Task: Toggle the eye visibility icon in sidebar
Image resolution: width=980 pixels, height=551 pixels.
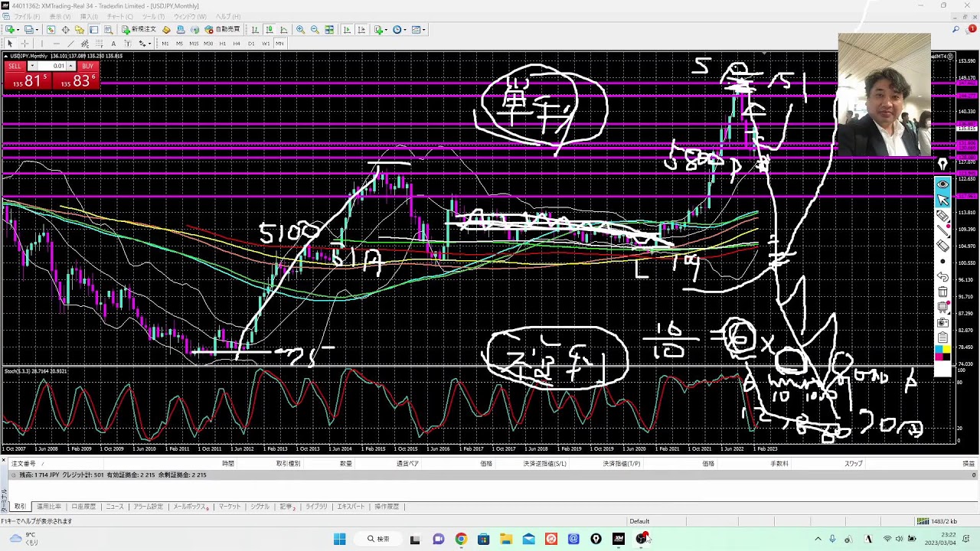Action: pos(942,184)
